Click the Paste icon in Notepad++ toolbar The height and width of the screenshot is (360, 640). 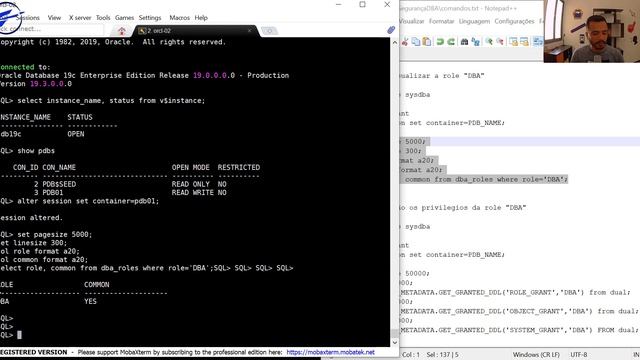[427, 42]
